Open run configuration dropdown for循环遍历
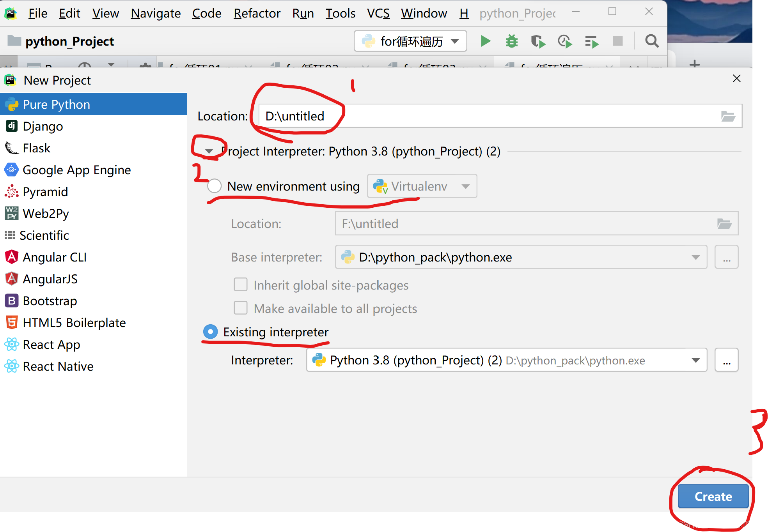This screenshot has height=532, width=768. point(410,41)
